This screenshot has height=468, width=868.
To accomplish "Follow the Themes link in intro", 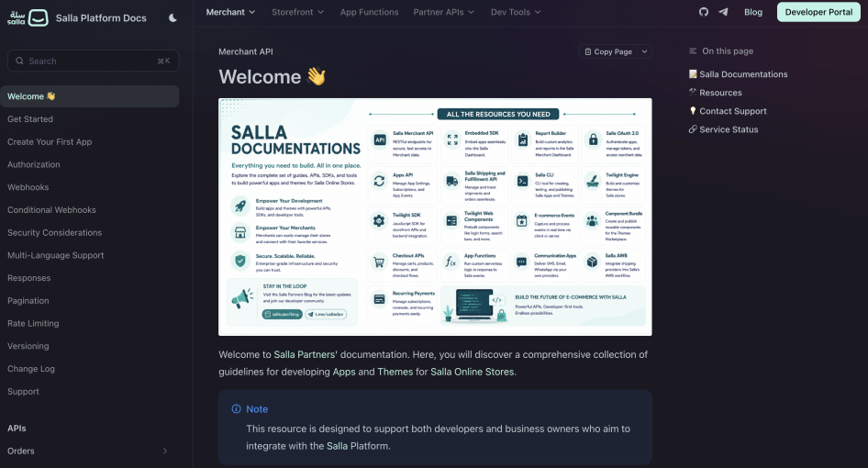I will click(x=395, y=372).
